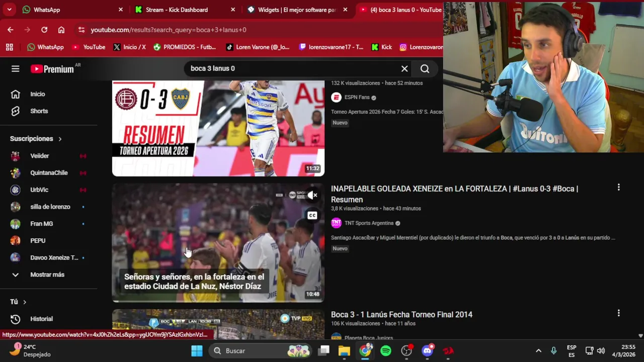Open the tray volume icon
This screenshot has width=644, height=362.
coord(601,351)
